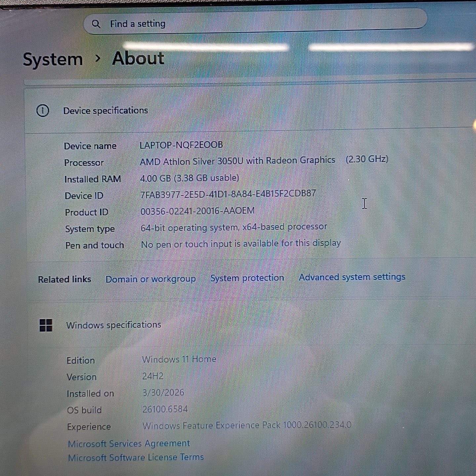Open System protection link

pyautogui.click(x=247, y=278)
